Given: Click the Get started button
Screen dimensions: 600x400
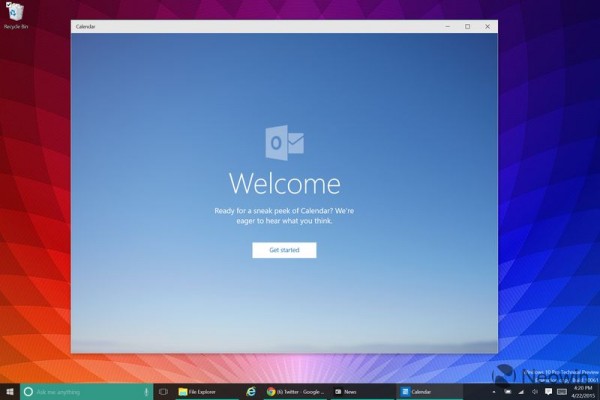Looking at the screenshot, I should point(284,250).
